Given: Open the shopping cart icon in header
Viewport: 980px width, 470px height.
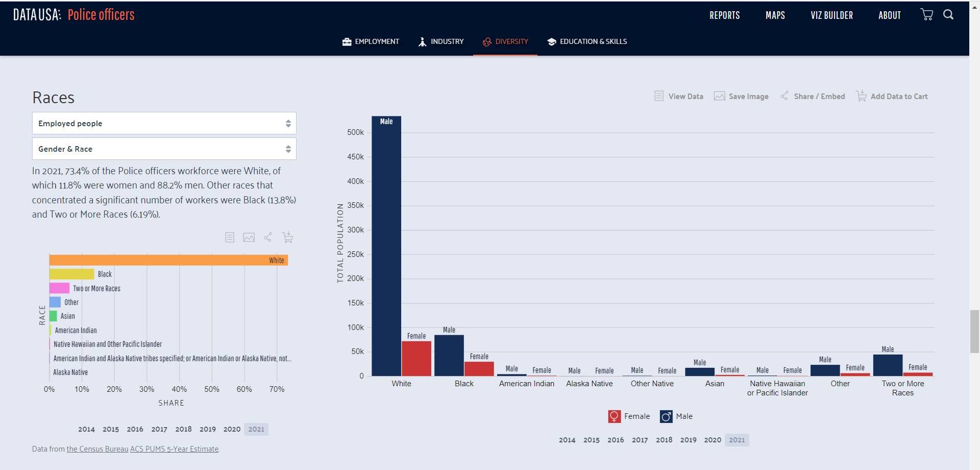Looking at the screenshot, I should (x=926, y=15).
